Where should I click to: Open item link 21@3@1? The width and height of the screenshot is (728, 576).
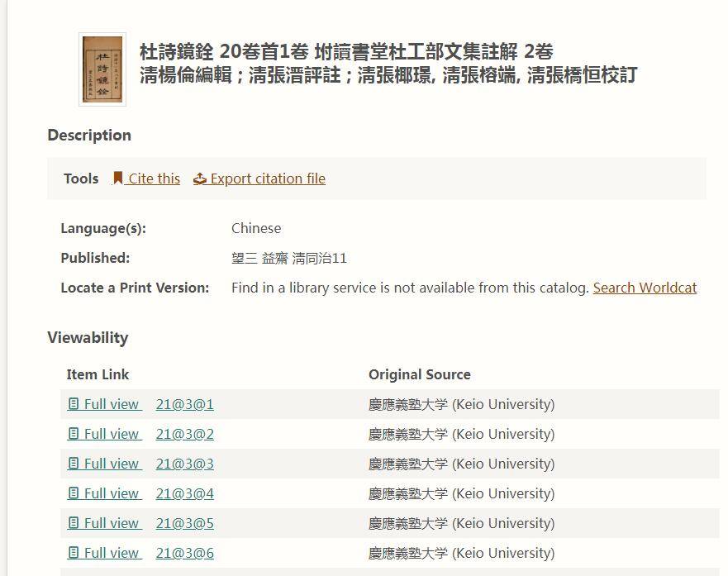point(184,404)
